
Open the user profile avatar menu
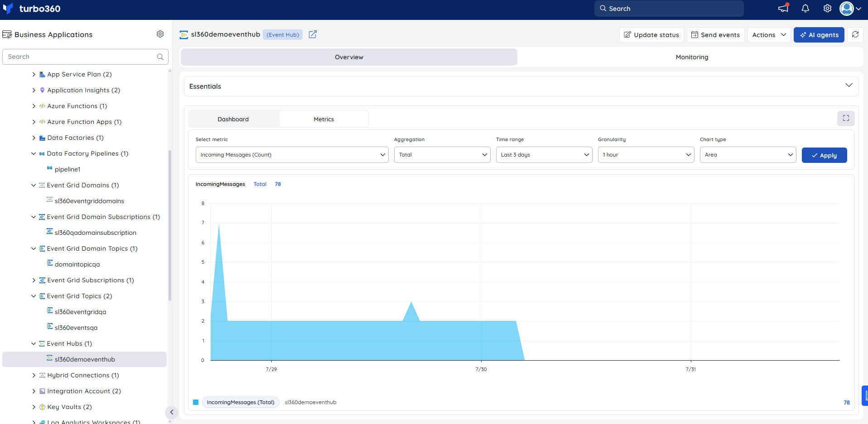[x=850, y=9]
